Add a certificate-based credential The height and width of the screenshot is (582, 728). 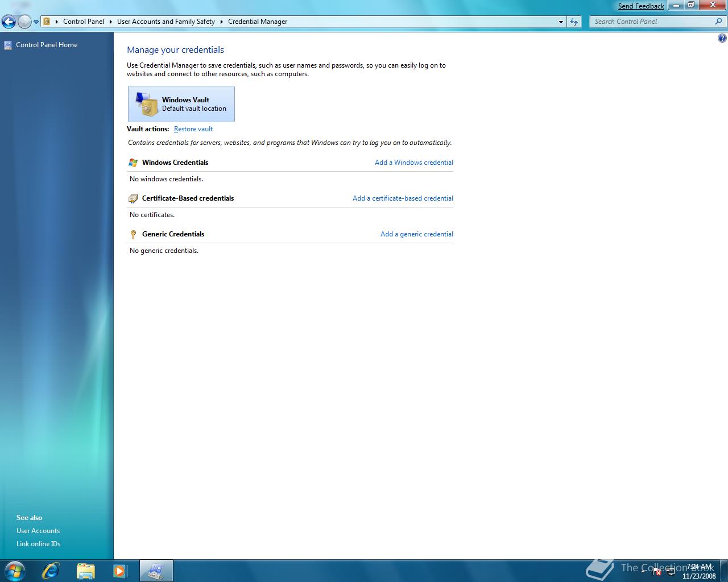[403, 198]
